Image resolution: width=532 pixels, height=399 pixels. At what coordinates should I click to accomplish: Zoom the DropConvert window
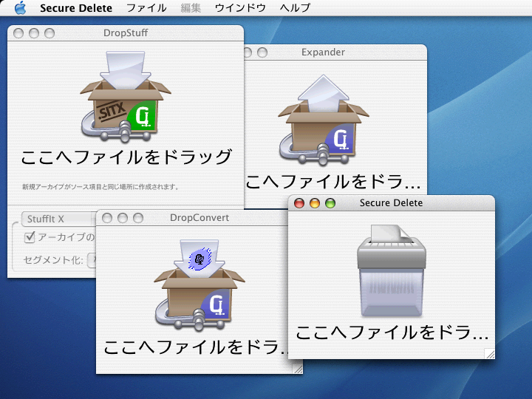[138, 218]
